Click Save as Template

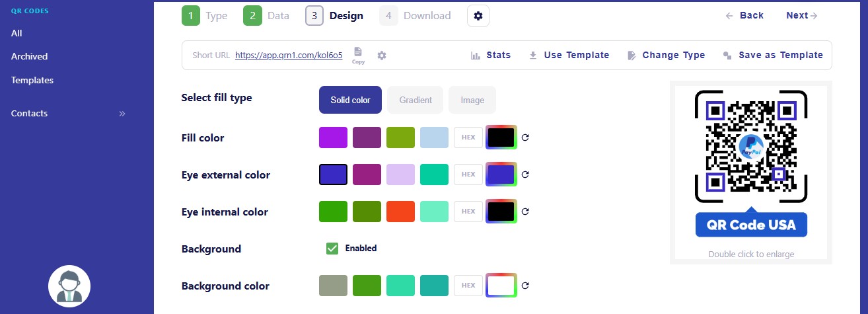coord(773,56)
